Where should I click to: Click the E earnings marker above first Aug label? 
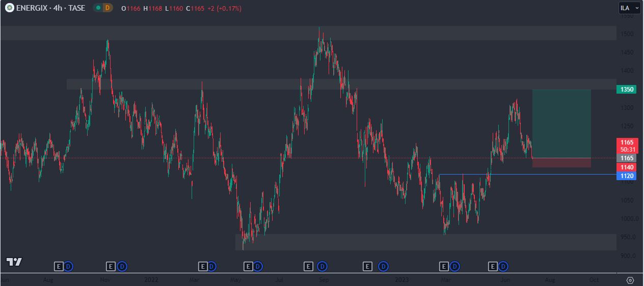click(59, 266)
